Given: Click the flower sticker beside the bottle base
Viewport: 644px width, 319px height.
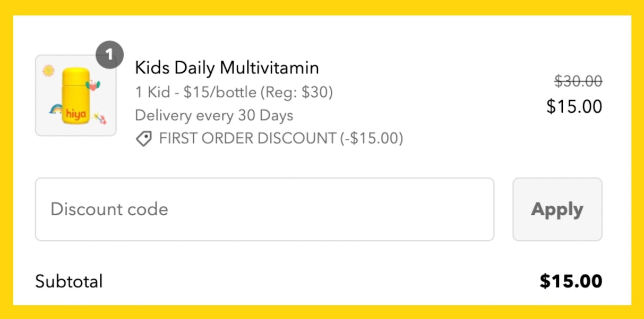Looking at the screenshot, I should [x=99, y=117].
